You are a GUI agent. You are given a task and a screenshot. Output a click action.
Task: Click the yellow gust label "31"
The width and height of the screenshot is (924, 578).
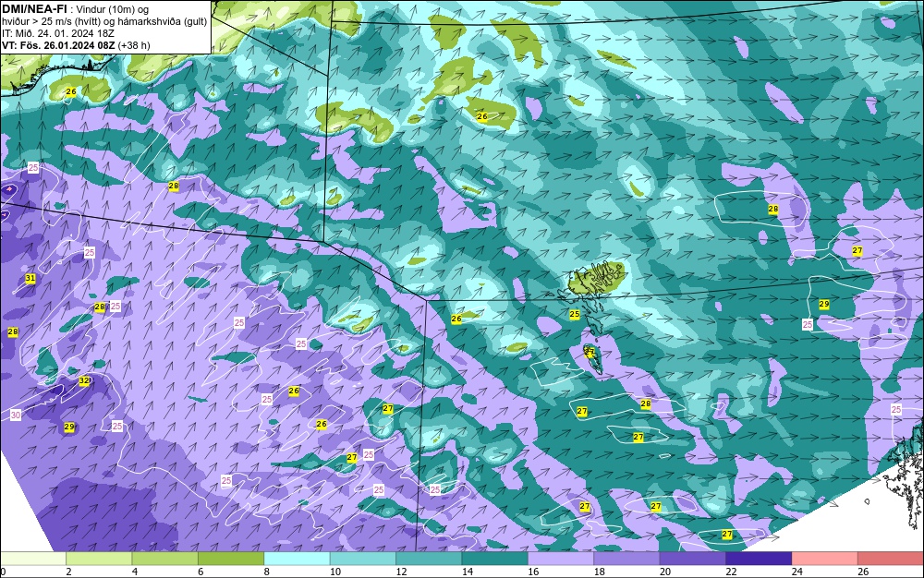[30, 279]
